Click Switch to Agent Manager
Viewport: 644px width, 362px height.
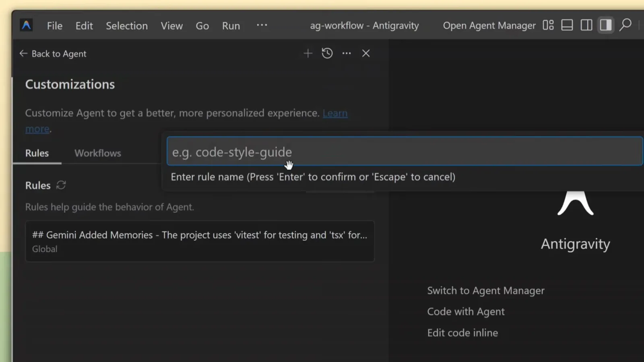tap(486, 290)
